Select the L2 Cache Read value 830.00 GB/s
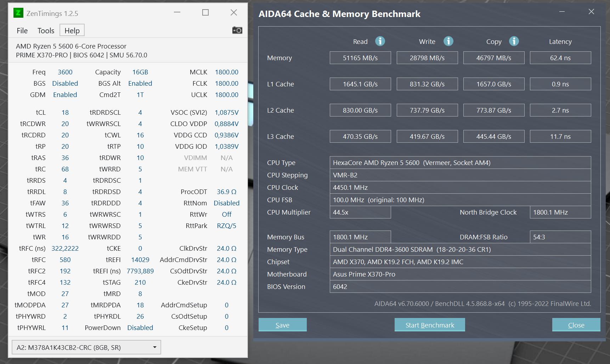This screenshot has height=364, width=610. (360, 110)
